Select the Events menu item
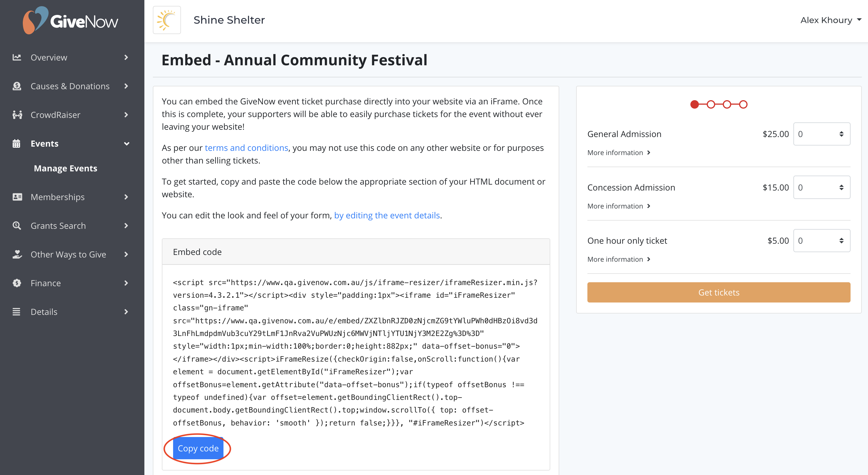Image resolution: width=868 pixels, height=475 pixels. (44, 144)
